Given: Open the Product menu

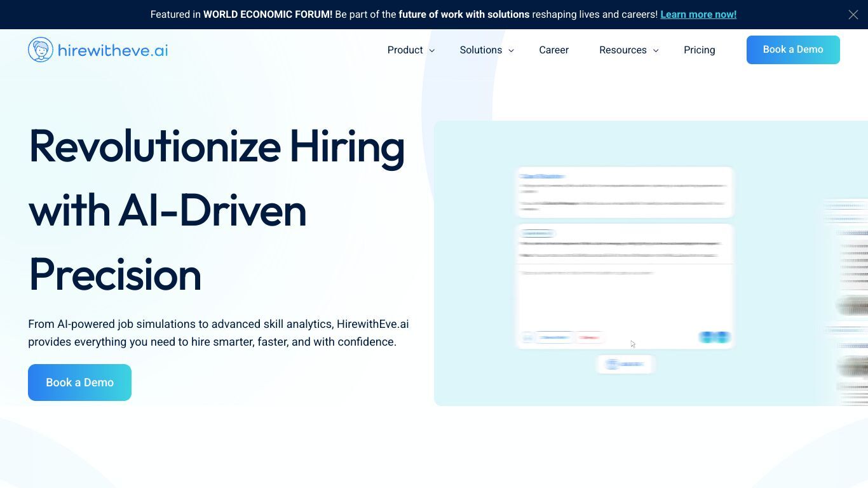Looking at the screenshot, I should click(x=405, y=50).
